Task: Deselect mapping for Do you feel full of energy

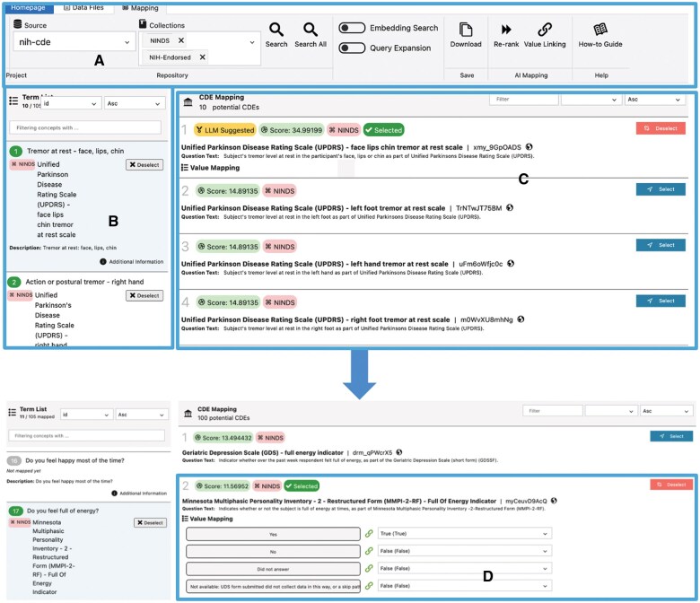Action: click(151, 522)
